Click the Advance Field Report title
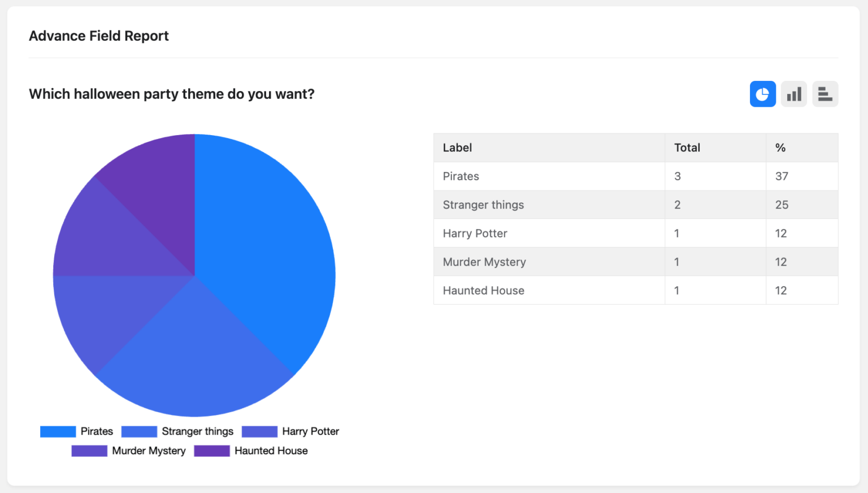 99,36
